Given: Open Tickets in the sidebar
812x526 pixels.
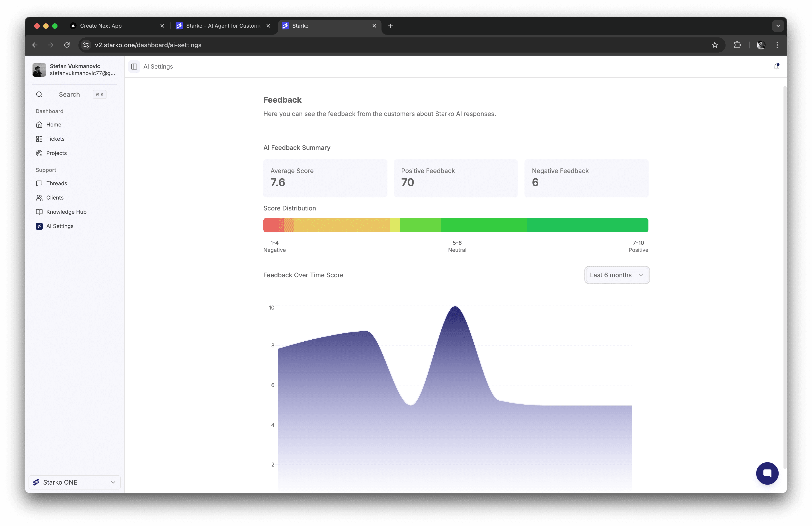Looking at the screenshot, I should 55,139.
